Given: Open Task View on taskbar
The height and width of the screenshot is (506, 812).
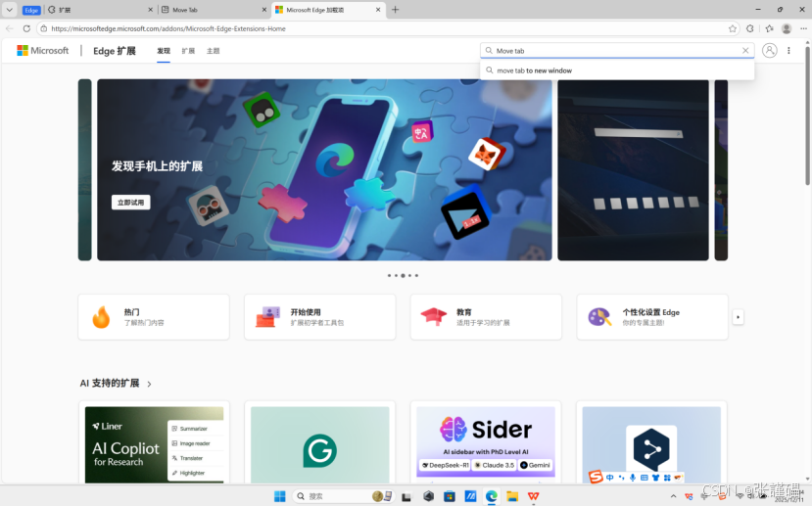Looking at the screenshot, I should click(406, 496).
